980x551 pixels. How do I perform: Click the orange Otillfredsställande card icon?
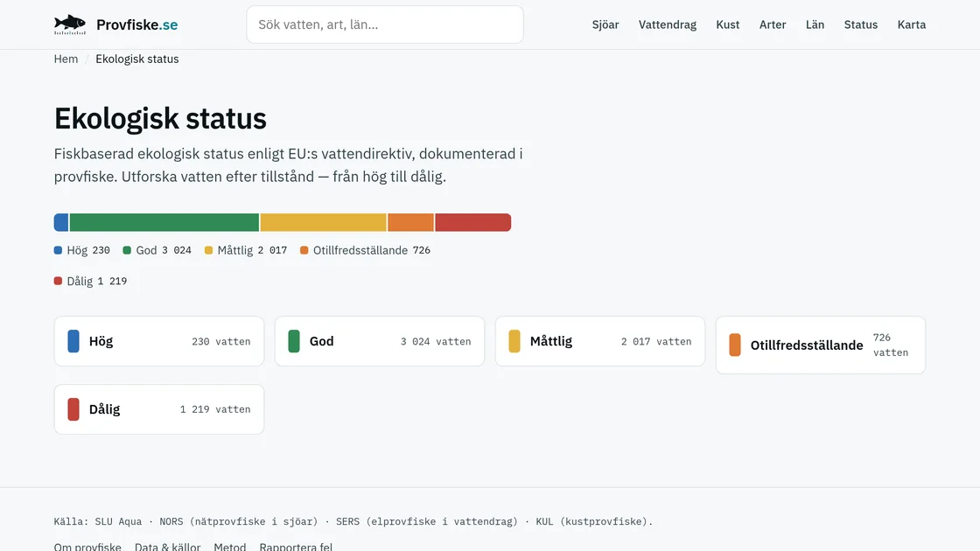tap(735, 345)
